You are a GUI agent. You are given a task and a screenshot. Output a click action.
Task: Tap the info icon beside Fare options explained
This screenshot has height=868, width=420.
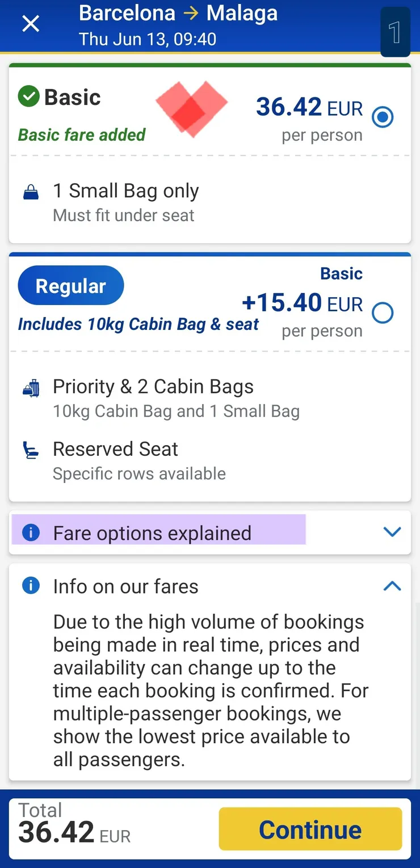pyautogui.click(x=31, y=533)
